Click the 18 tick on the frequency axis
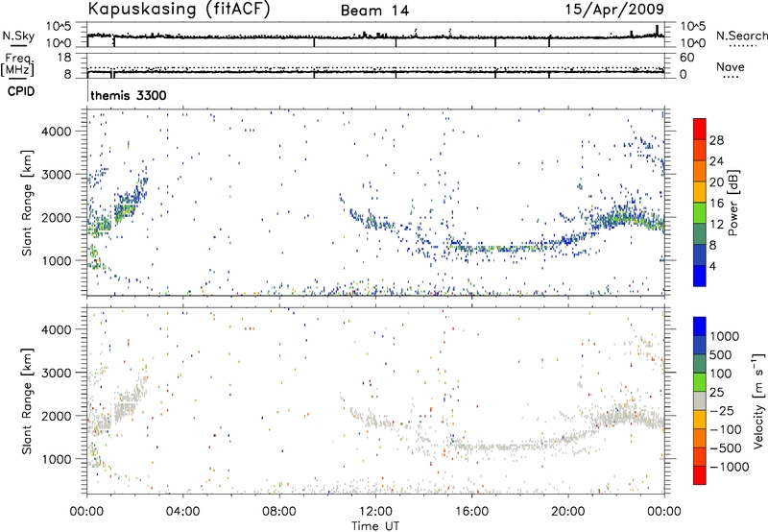 (64, 58)
